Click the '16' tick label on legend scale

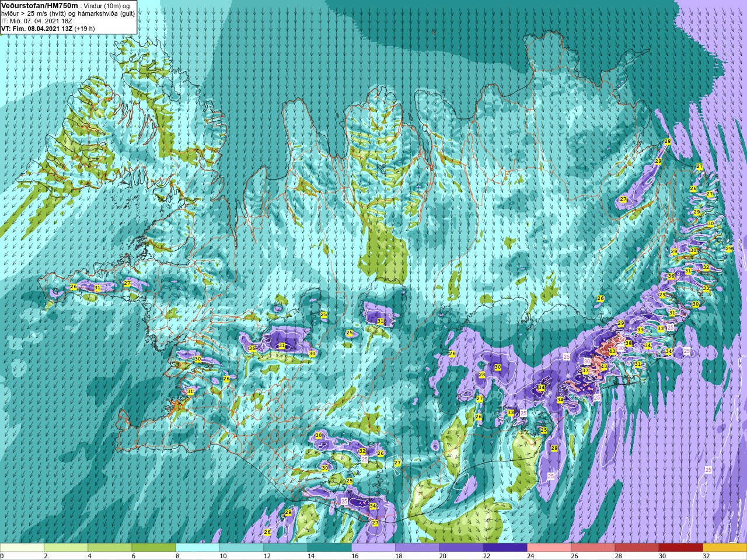355,556
